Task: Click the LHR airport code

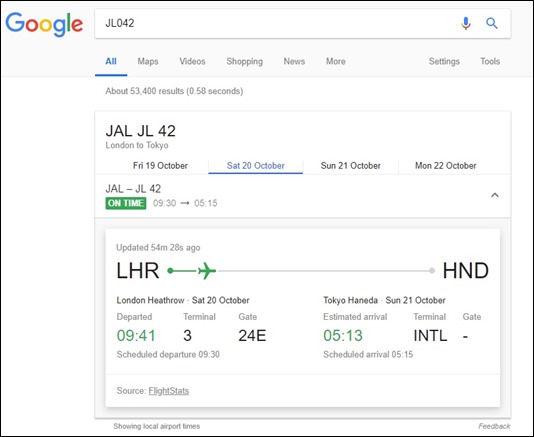Action: (x=138, y=271)
